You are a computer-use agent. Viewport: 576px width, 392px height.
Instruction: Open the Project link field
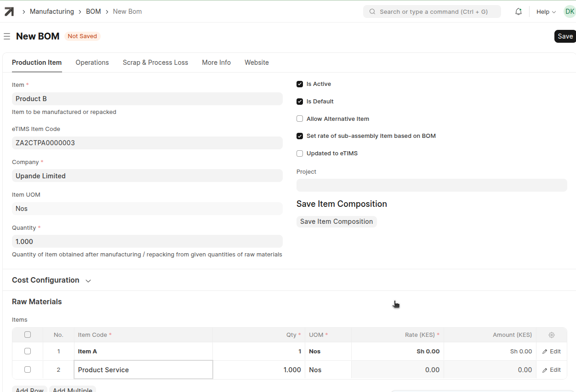click(432, 185)
